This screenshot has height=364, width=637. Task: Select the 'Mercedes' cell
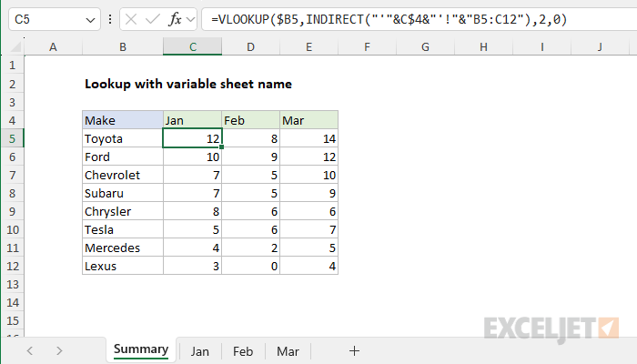pos(123,248)
